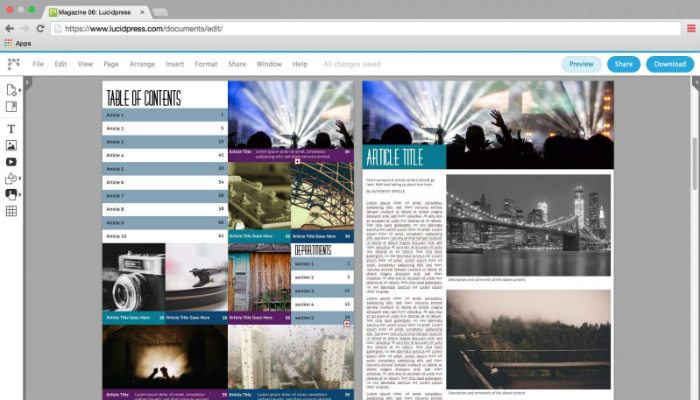Open the pages tool in left toolbar

click(11, 90)
